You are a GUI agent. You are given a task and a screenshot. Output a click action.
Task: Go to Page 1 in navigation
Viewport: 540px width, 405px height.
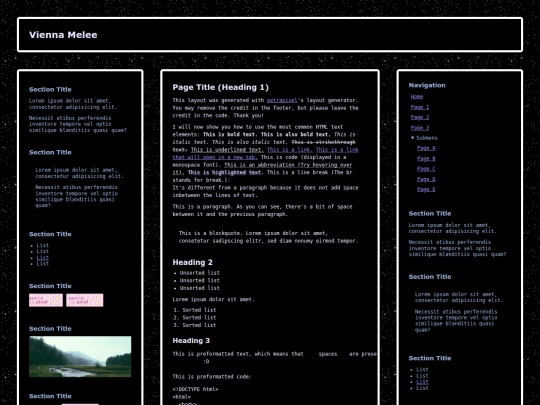click(x=420, y=107)
